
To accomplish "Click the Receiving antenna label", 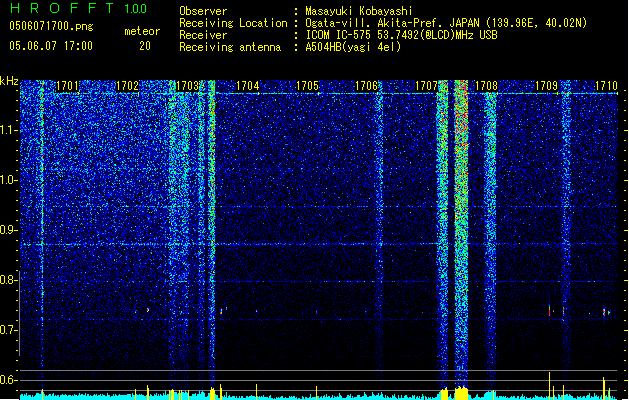I will point(230,47).
